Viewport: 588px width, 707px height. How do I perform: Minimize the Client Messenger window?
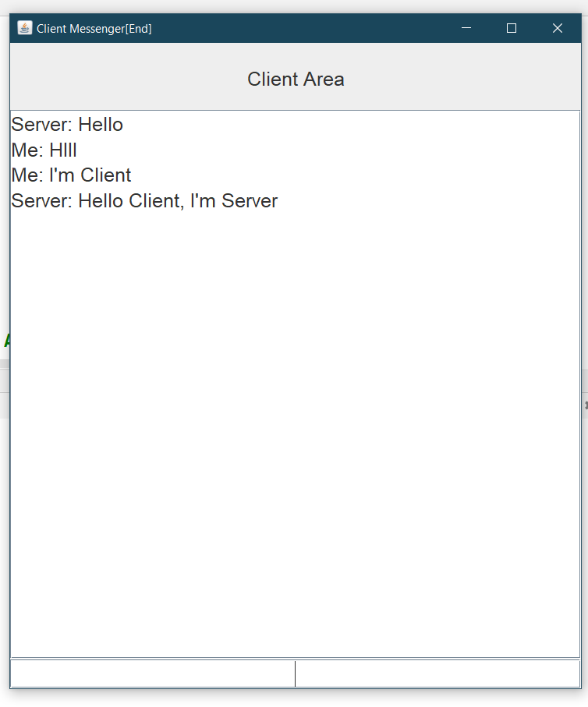[466, 28]
